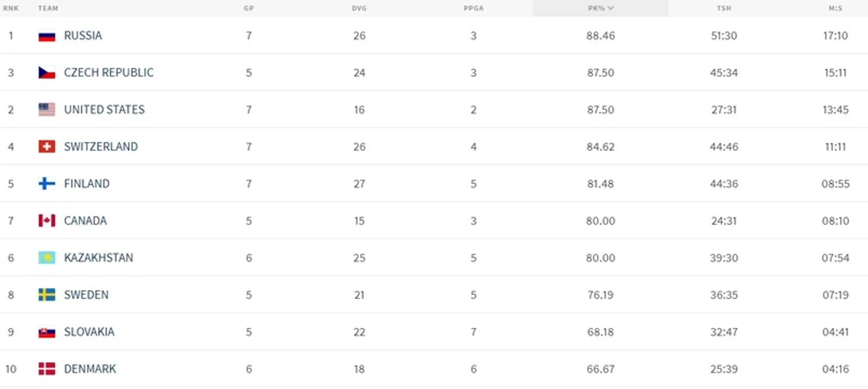Select the DENMARK team name
The height and width of the screenshot is (389, 868).
(90, 369)
